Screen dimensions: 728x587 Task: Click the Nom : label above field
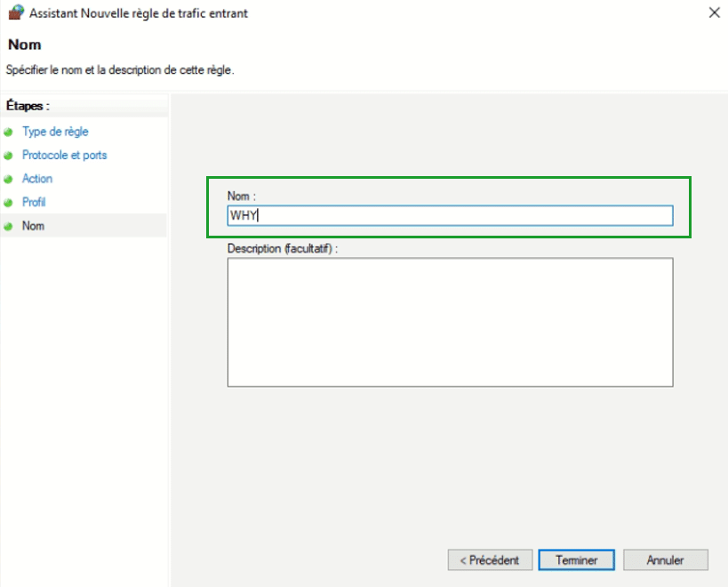tap(242, 197)
